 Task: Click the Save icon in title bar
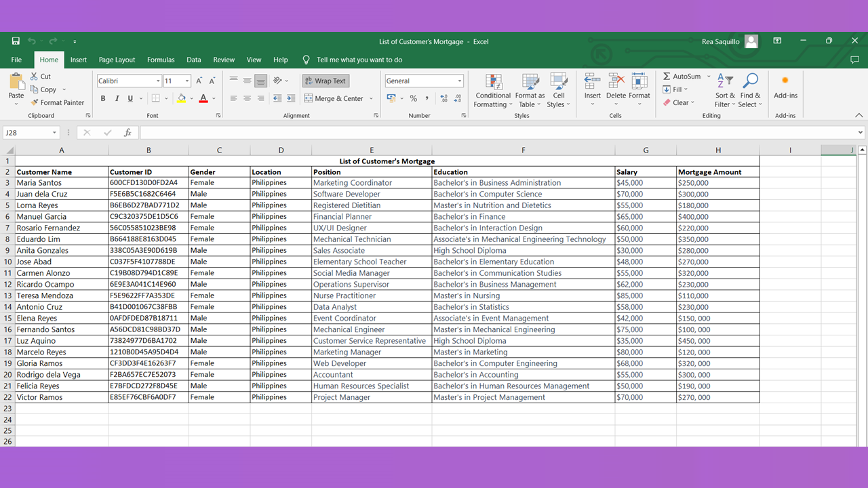point(16,41)
